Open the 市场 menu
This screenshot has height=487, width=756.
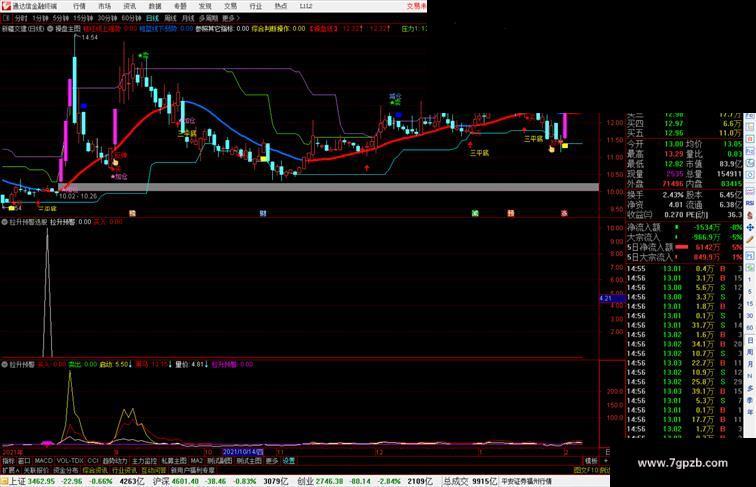tap(104, 6)
